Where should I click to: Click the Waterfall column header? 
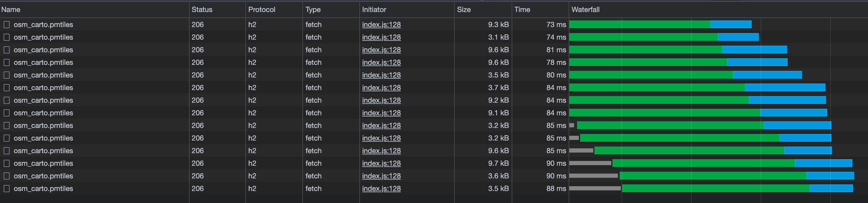[x=585, y=9]
